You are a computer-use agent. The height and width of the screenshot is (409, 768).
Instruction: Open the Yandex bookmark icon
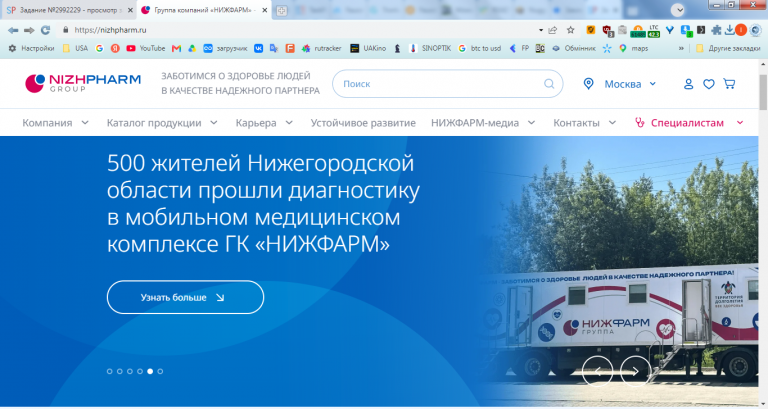115,48
